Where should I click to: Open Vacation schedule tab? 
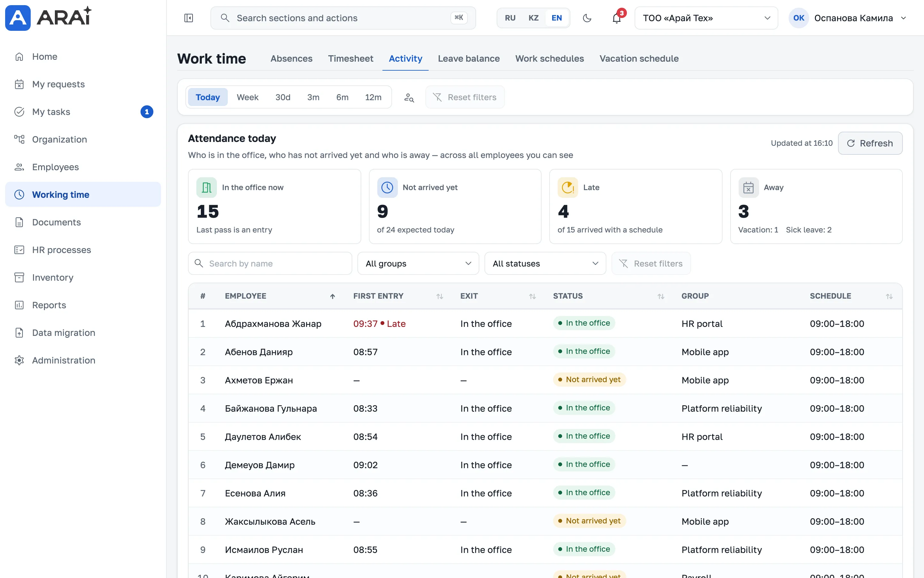point(639,58)
